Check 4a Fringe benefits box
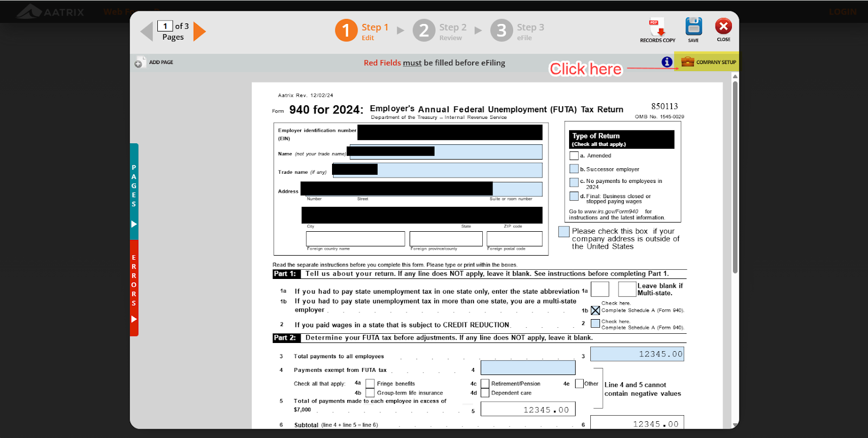This screenshot has width=868, height=438. [x=370, y=384]
